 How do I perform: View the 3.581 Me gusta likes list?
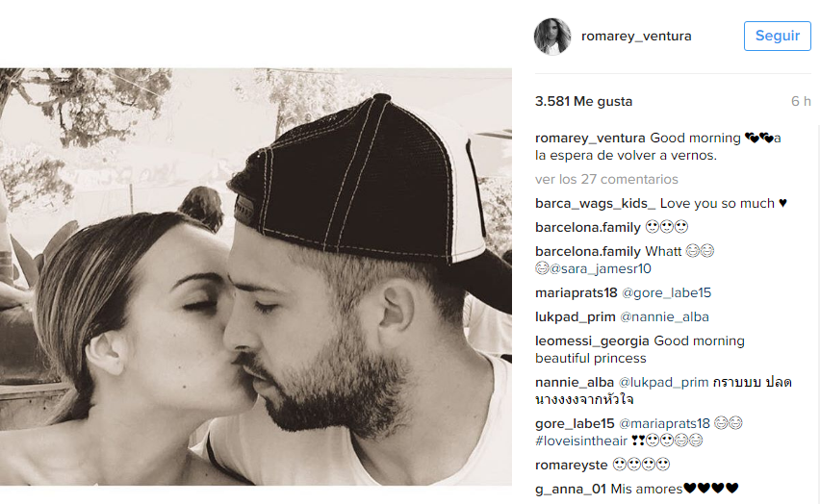point(583,101)
